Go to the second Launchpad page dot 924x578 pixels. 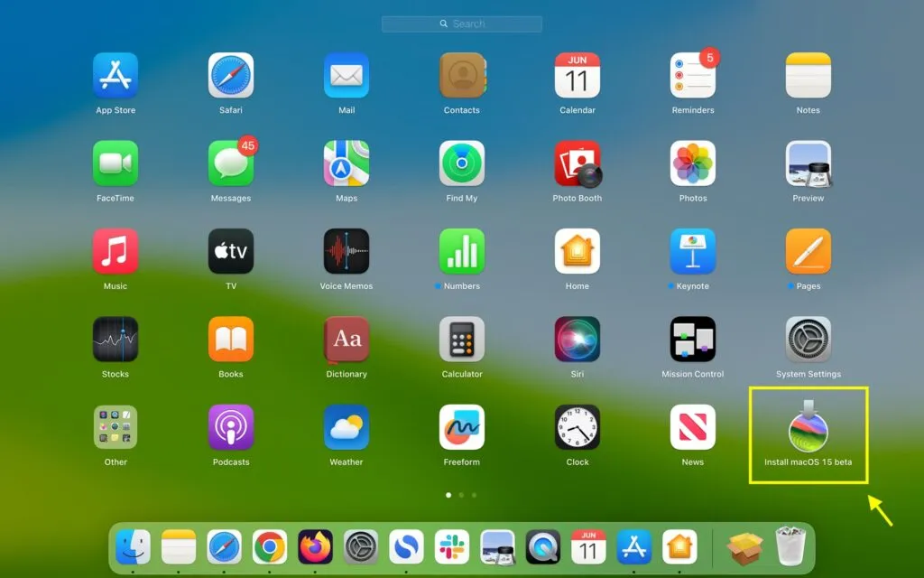(461, 495)
